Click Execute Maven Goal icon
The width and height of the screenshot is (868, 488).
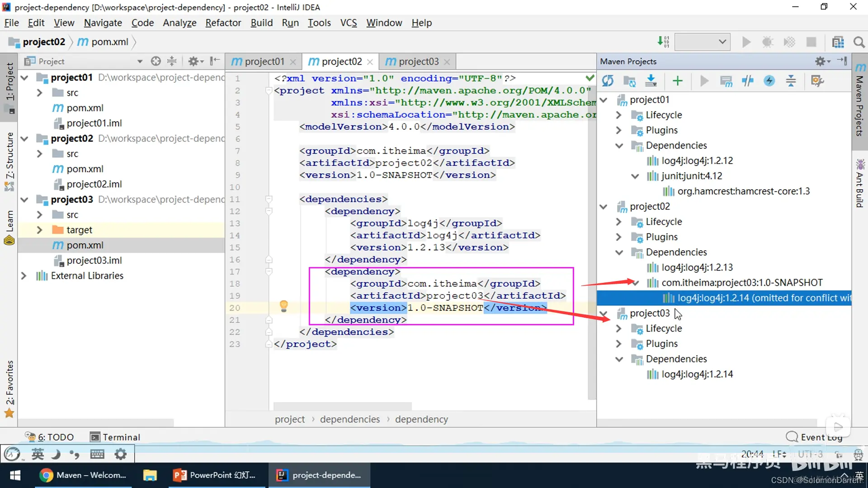[x=726, y=81]
